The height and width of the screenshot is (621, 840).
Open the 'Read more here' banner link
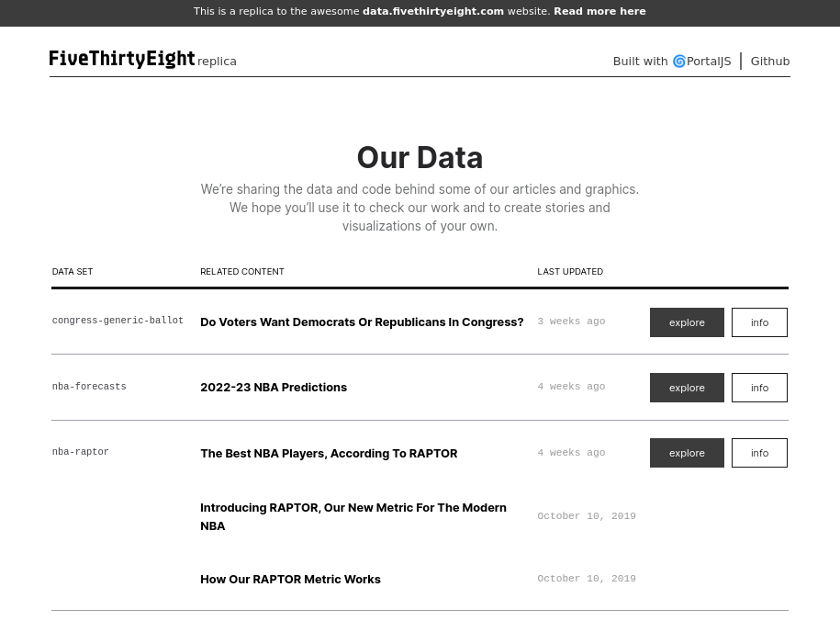click(599, 11)
